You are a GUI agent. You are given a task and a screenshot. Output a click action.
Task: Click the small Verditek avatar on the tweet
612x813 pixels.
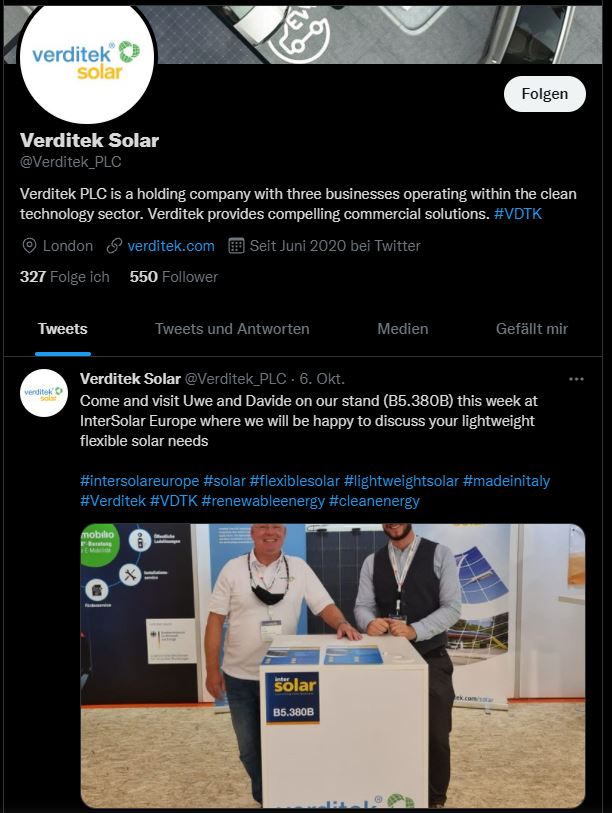44,393
